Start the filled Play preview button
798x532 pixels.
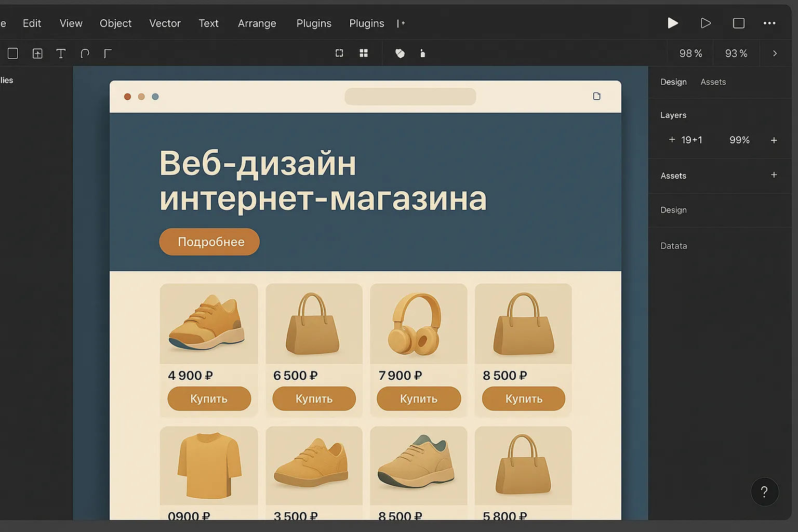[x=673, y=23]
